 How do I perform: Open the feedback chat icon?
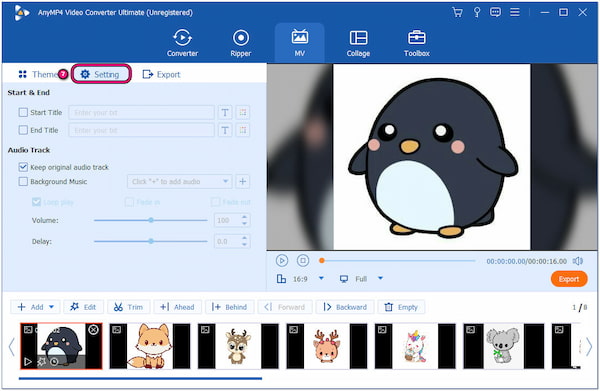point(496,12)
